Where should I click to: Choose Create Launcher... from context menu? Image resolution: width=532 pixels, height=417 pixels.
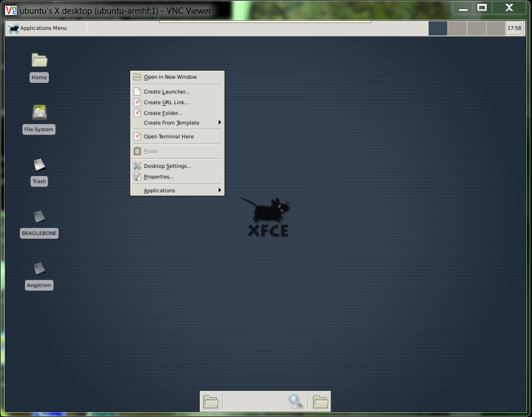tap(178, 91)
